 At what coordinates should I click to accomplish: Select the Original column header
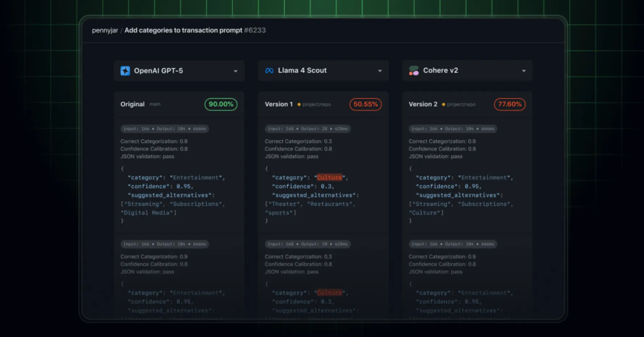[x=132, y=104]
